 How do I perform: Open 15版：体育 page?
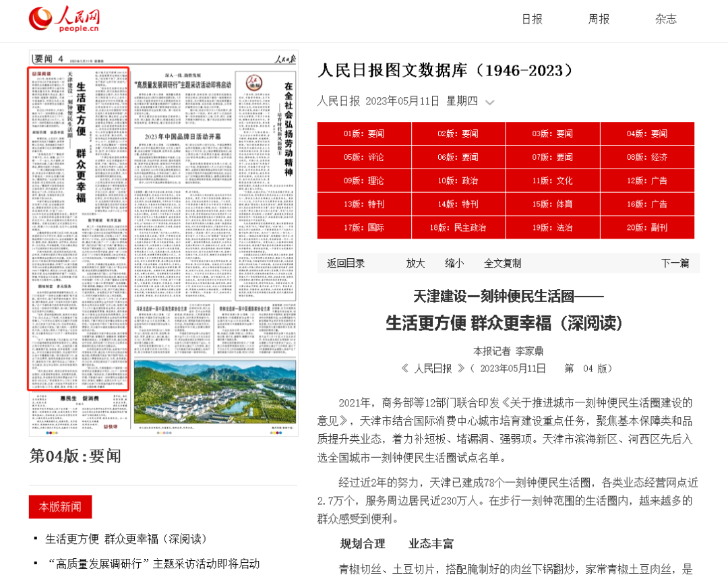pos(553,204)
